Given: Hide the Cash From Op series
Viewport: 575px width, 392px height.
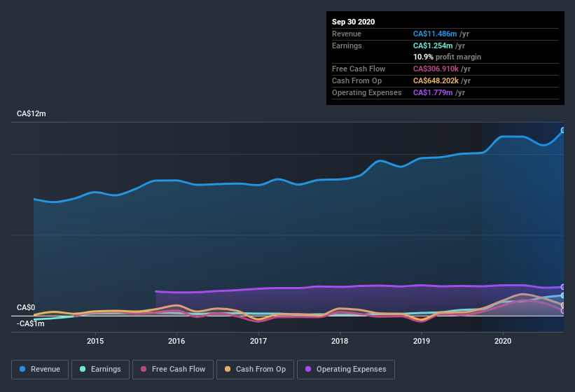Looking at the screenshot, I should [x=255, y=370].
